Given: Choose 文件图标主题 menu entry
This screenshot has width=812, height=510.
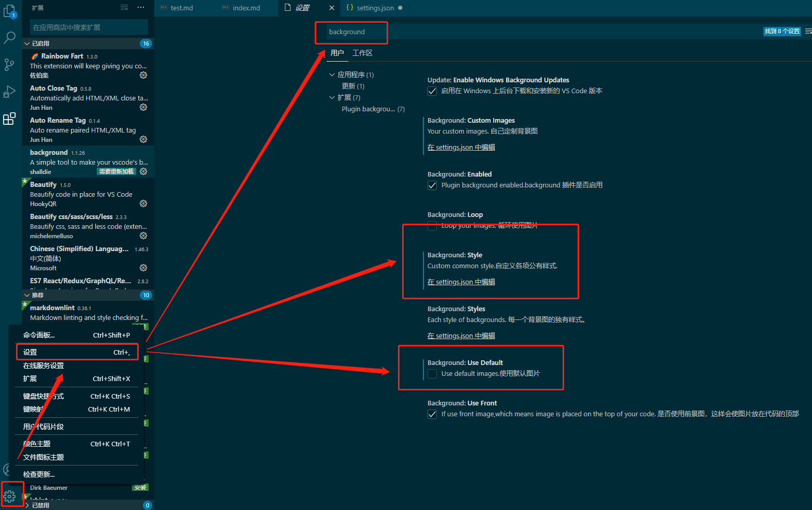Looking at the screenshot, I should click(x=77, y=457).
